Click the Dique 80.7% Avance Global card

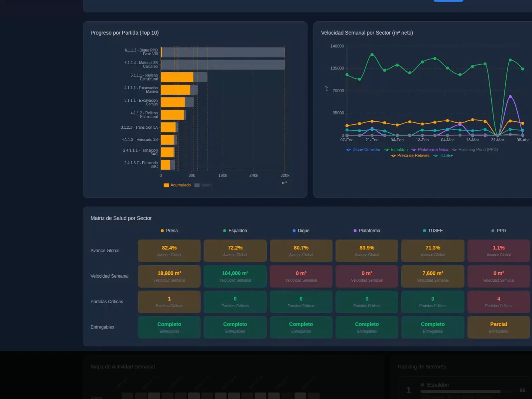(301, 251)
